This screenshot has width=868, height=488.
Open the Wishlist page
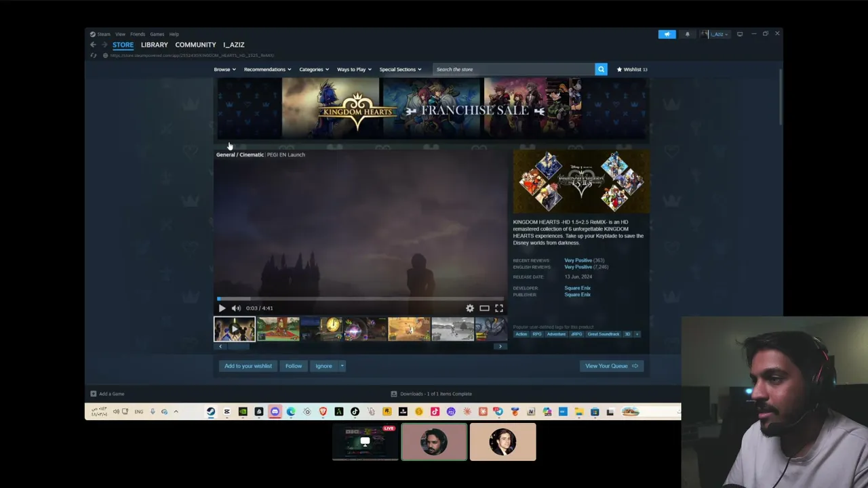(632, 69)
